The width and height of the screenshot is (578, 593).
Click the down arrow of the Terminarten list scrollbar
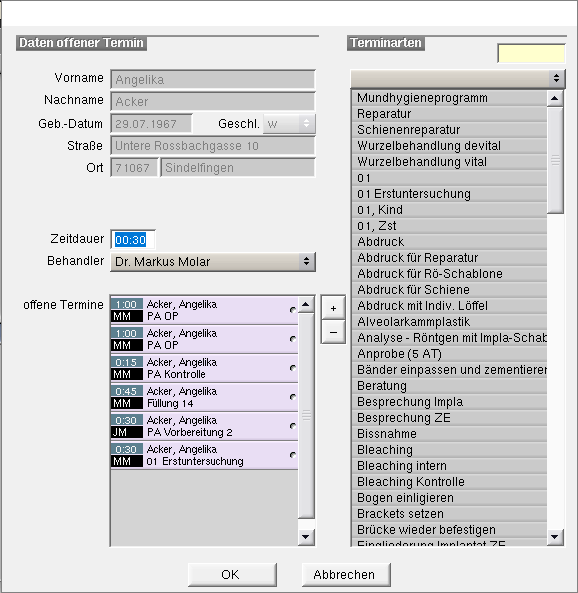coord(555,537)
